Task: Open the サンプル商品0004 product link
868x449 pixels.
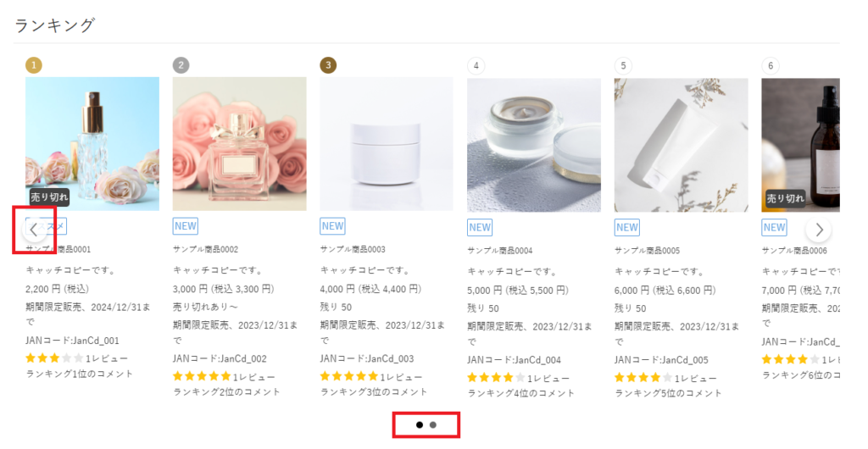Action: click(500, 251)
